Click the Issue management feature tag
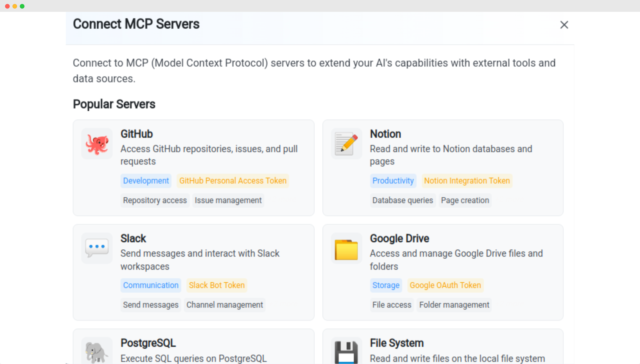 coord(228,200)
